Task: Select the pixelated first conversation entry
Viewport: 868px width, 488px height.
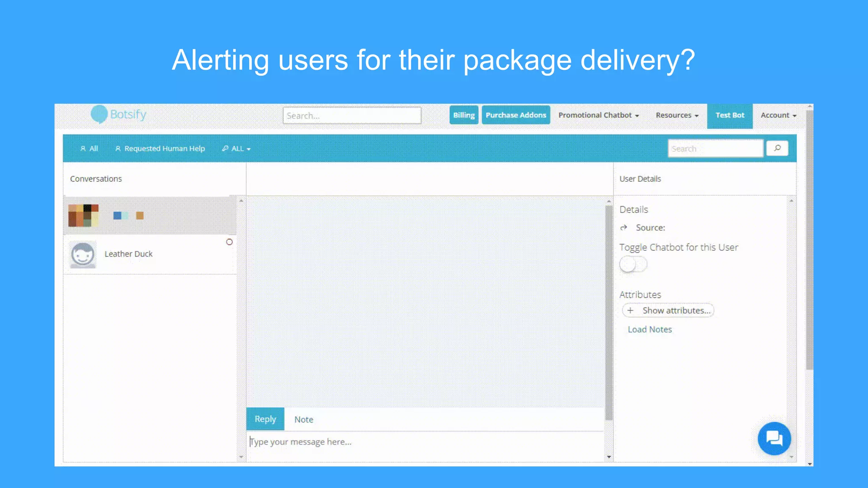Action: 150,215
